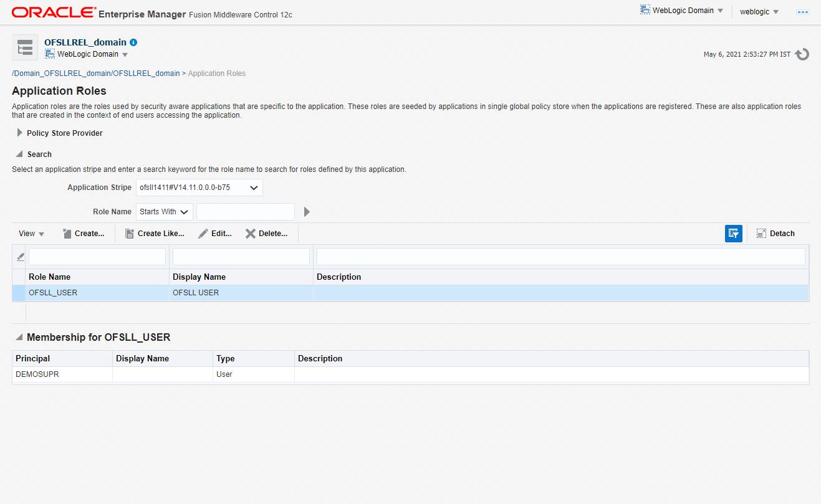Open the Starts With operator dropdown

pos(165,212)
